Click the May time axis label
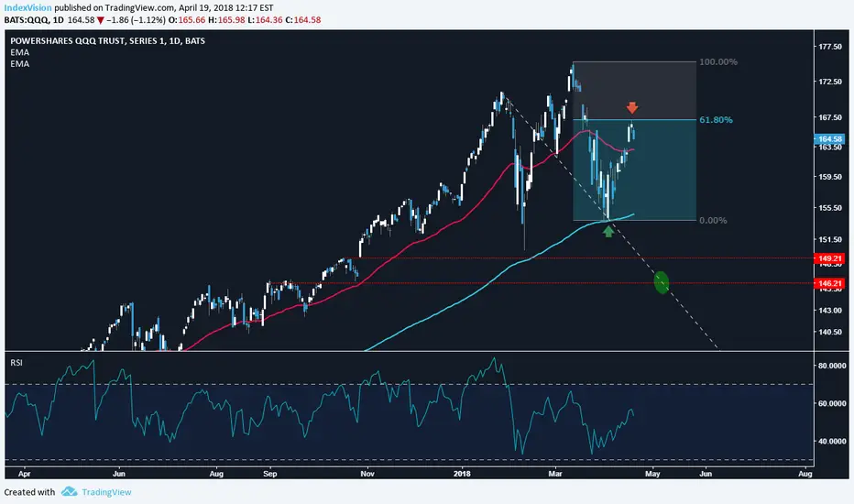The height and width of the screenshot is (504, 854). coord(652,474)
